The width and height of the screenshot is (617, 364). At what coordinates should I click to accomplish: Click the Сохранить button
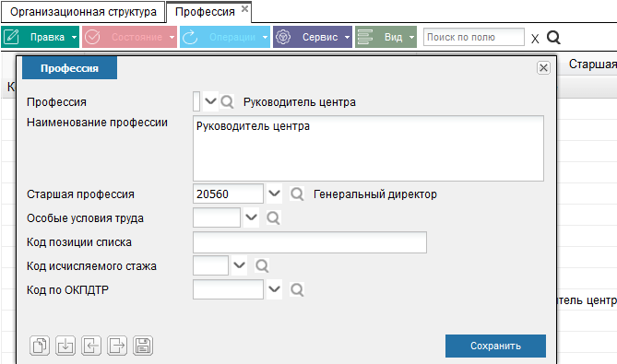[495, 346]
